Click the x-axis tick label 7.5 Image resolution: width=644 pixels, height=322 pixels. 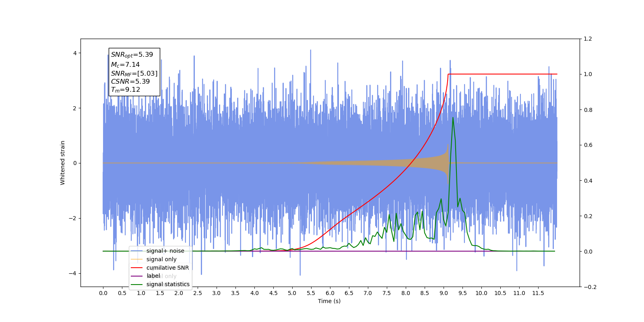pyautogui.click(x=387, y=293)
